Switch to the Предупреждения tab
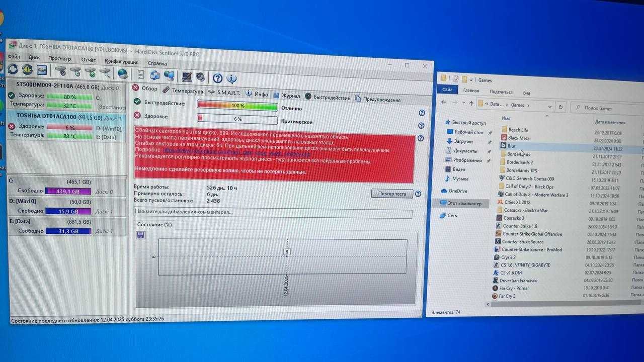The height and width of the screenshot is (362, 644). tap(378, 100)
